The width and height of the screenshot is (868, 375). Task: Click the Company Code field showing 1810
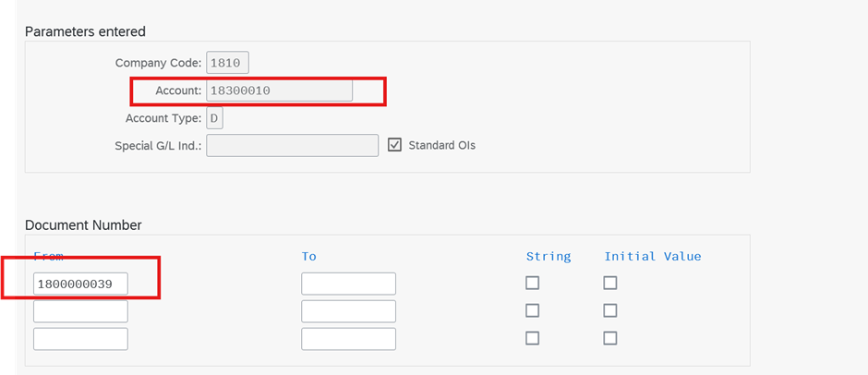click(x=227, y=63)
